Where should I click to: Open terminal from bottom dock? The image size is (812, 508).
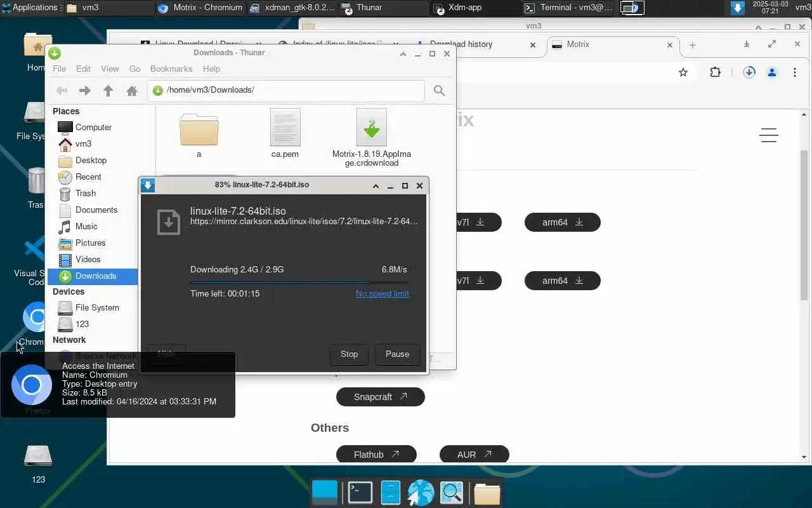click(x=360, y=493)
